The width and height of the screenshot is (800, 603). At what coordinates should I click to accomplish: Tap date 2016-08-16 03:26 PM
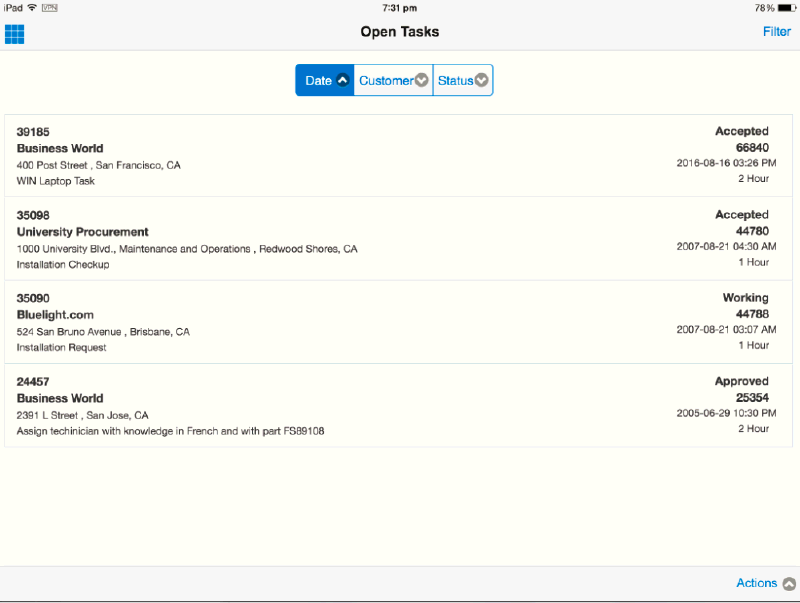726,163
